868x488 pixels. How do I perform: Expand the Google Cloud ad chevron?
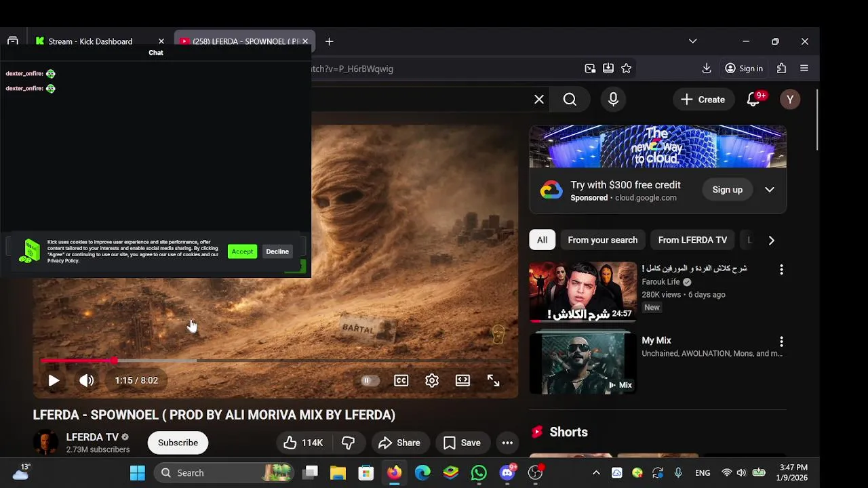pos(770,190)
